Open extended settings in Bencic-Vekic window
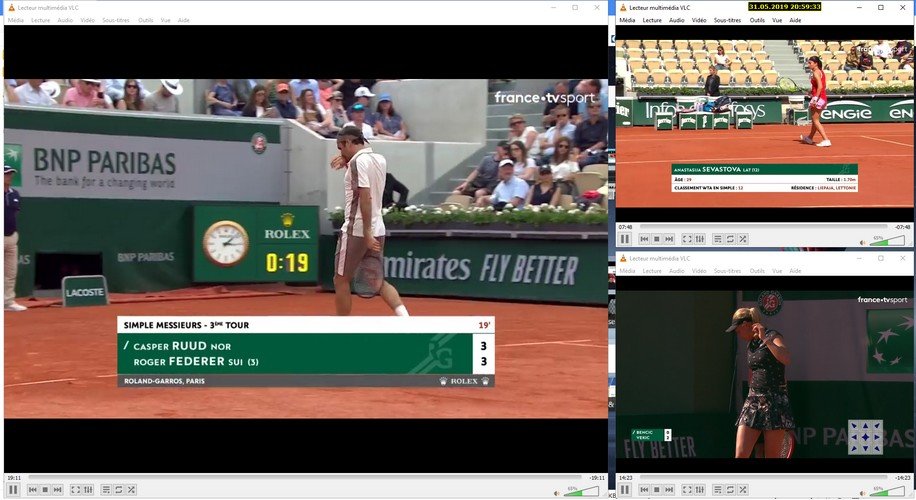The width and height of the screenshot is (916, 500). pos(700,489)
